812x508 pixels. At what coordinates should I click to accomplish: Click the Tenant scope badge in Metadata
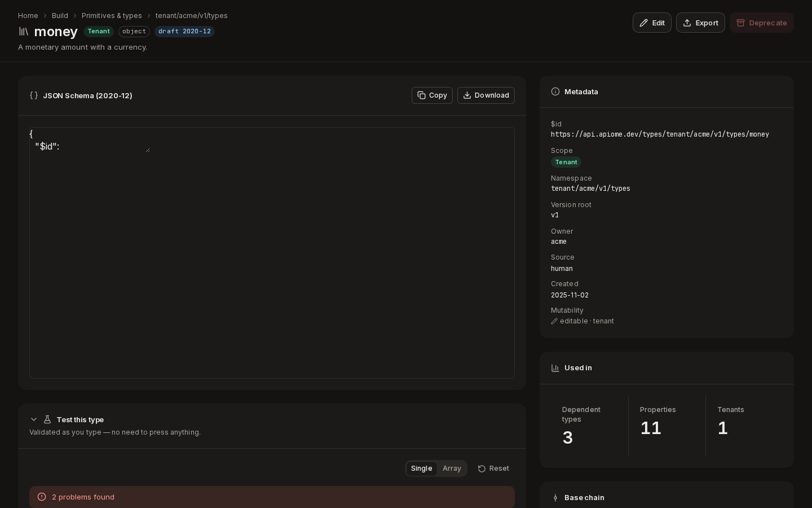point(566,162)
